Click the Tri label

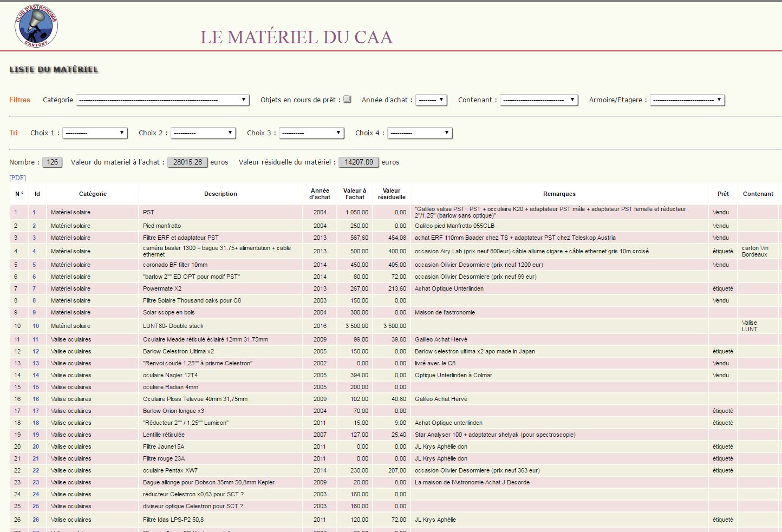pos(14,133)
